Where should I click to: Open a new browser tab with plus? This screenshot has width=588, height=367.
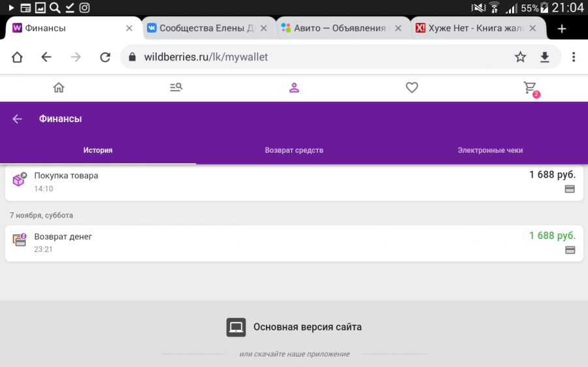point(561,29)
